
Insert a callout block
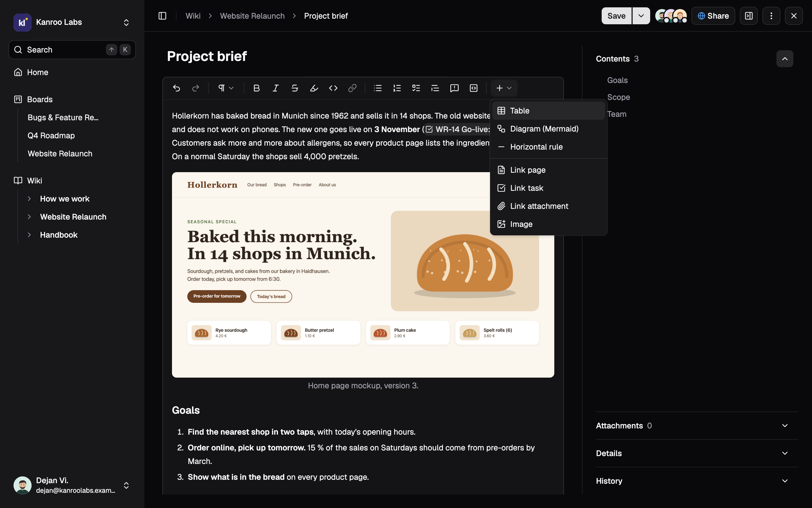click(x=454, y=88)
